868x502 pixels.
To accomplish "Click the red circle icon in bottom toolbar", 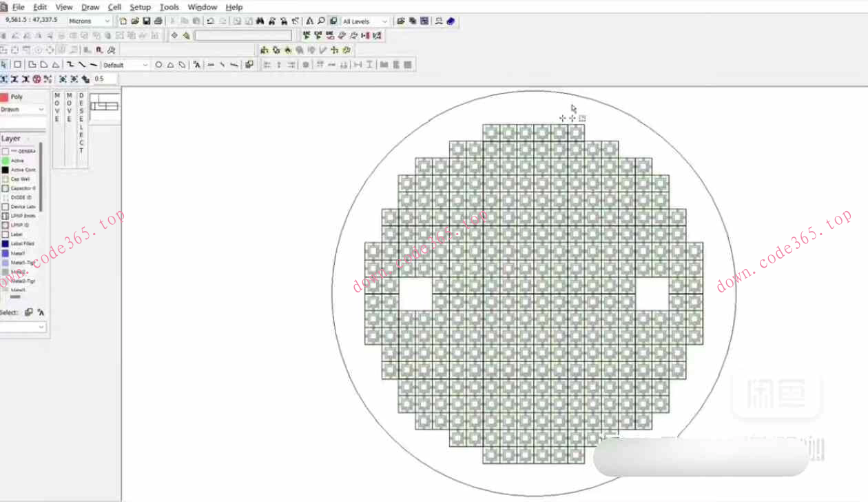I will point(37,79).
